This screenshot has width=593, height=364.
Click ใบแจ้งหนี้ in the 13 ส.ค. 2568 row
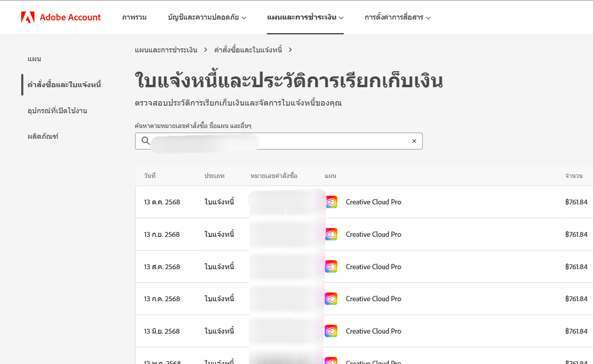pyautogui.click(x=219, y=266)
